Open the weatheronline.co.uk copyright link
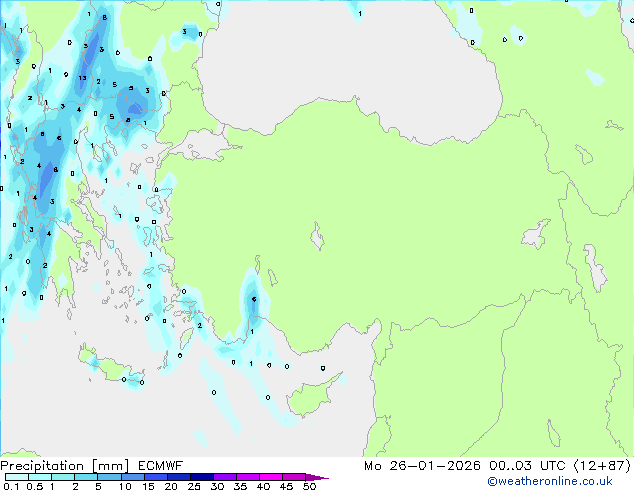This screenshot has height=490, width=634. point(550,481)
